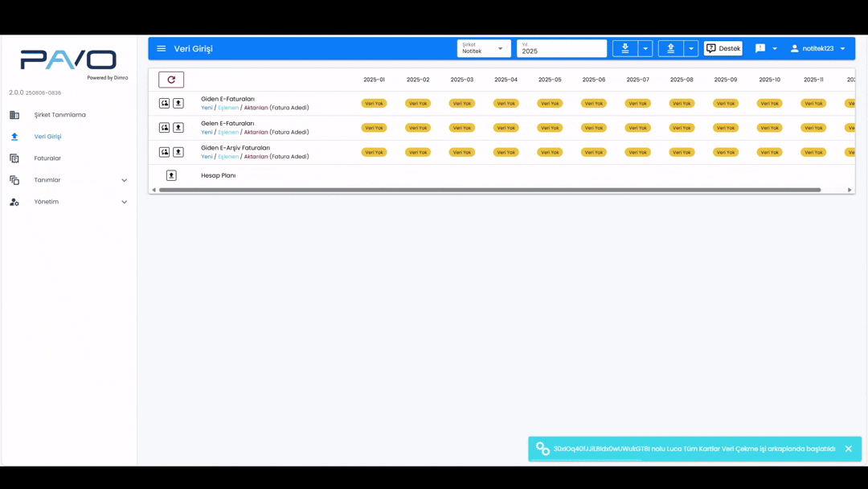Open Faturalar from the sidebar
The image size is (868, 489).
47,158
